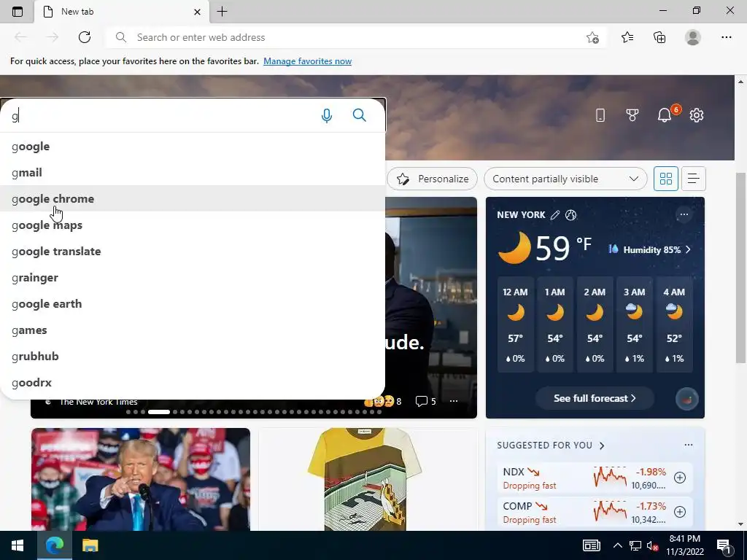The width and height of the screenshot is (747, 560).
Task: Click the browser forward arrow
Action: tap(53, 37)
